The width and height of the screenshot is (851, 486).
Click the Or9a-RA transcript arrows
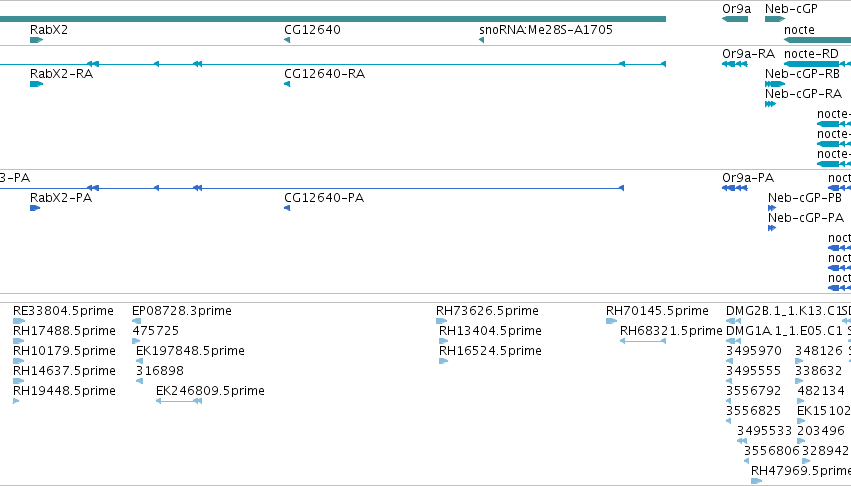click(x=735, y=64)
